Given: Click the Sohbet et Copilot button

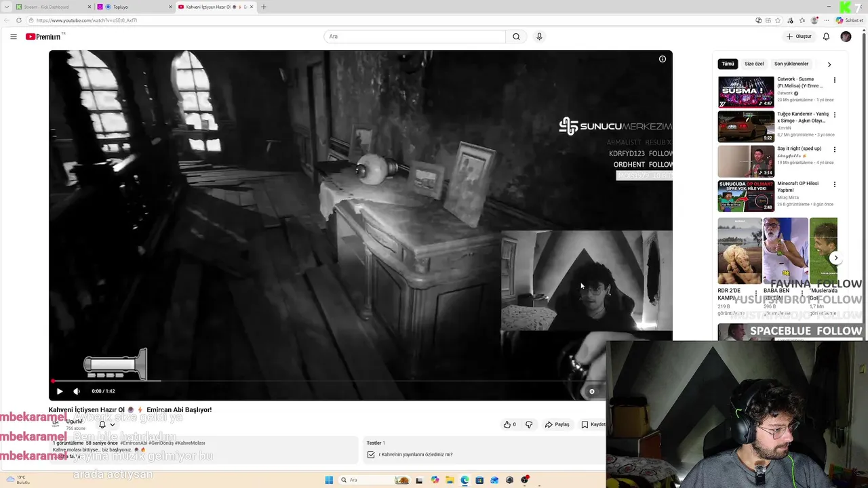Looking at the screenshot, I should coord(849,20).
